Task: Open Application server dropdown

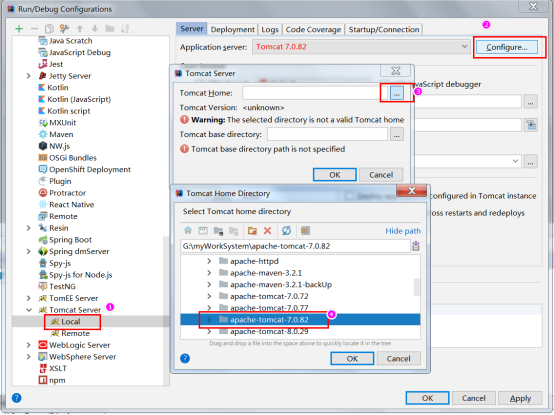Action: (361, 47)
